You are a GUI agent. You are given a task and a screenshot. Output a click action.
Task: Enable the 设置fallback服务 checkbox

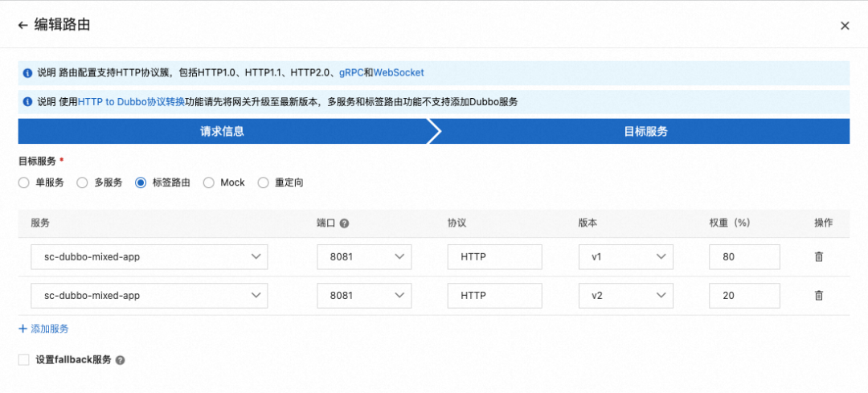tap(24, 360)
